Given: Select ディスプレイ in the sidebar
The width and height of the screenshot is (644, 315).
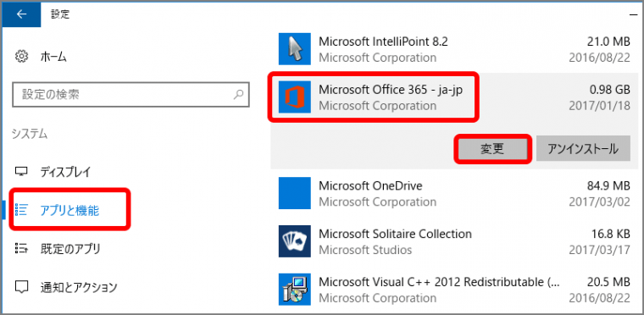Looking at the screenshot, I should coord(66,172).
